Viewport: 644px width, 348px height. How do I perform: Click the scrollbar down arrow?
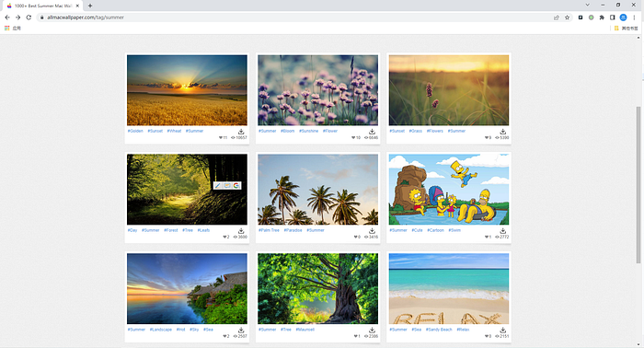pyautogui.click(x=638, y=344)
